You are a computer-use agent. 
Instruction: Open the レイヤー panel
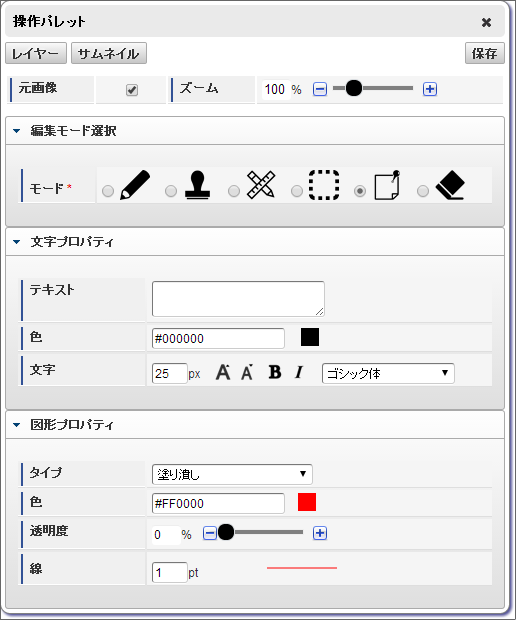[x=36, y=53]
